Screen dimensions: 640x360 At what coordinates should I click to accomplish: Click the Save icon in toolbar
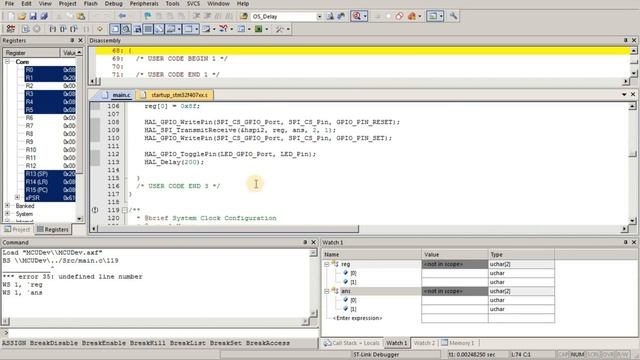33,16
